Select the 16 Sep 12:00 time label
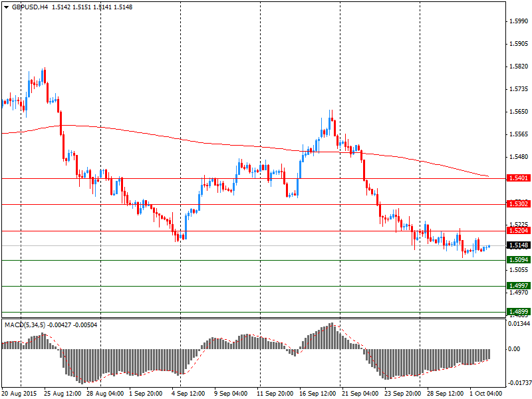 [318, 394]
